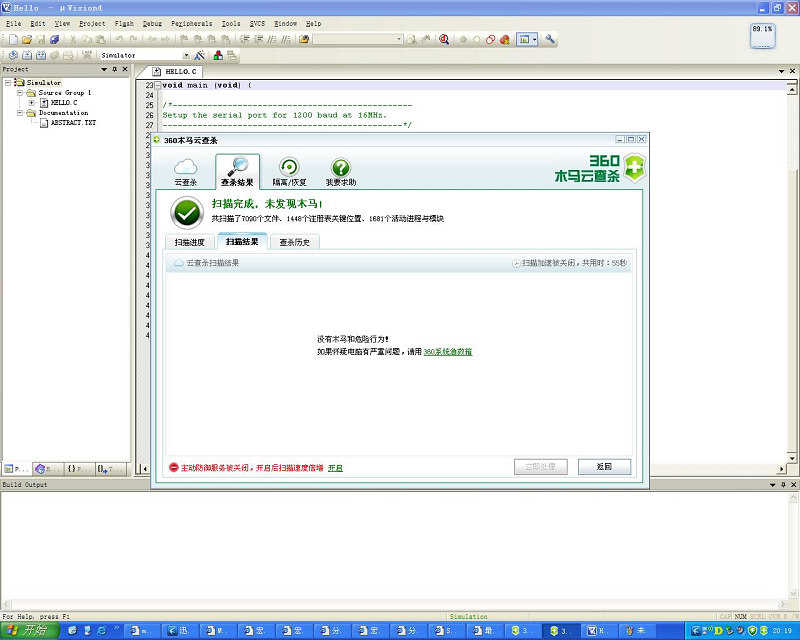
Task: Switch to 云查杀 tab in 360 dialog
Action: click(186, 172)
